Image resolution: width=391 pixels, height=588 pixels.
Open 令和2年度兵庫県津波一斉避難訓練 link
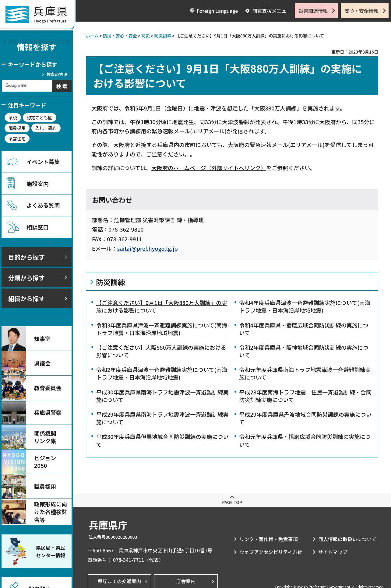point(162,373)
